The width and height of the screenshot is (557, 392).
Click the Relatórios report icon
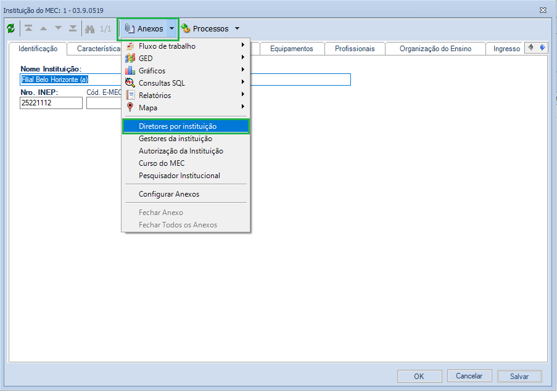130,95
